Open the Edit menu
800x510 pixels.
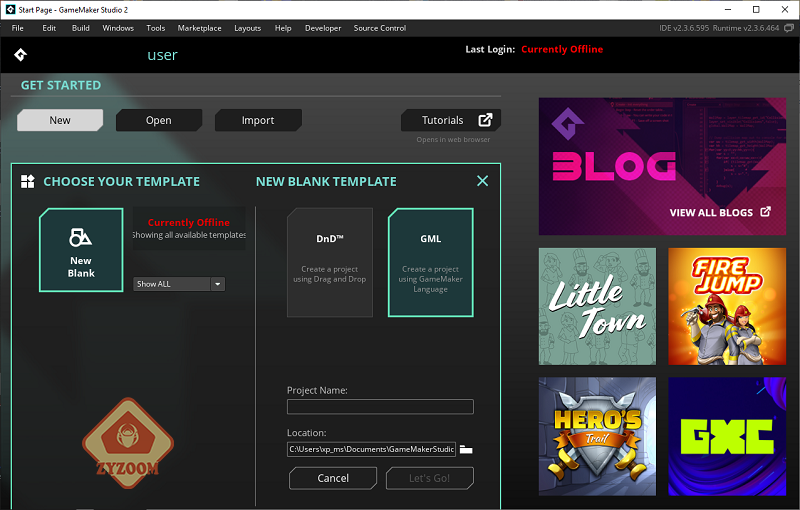click(49, 28)
